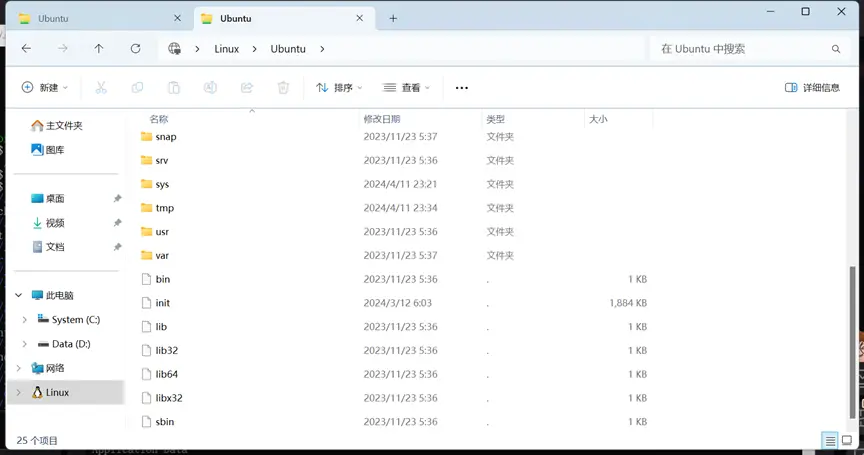Click the Delete trash icon
Viewport: 864px width, 455px height.
[283, 88]
